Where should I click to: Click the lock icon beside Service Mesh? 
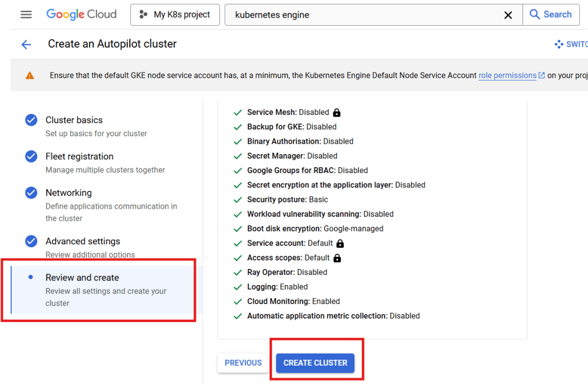click(336, 113)
